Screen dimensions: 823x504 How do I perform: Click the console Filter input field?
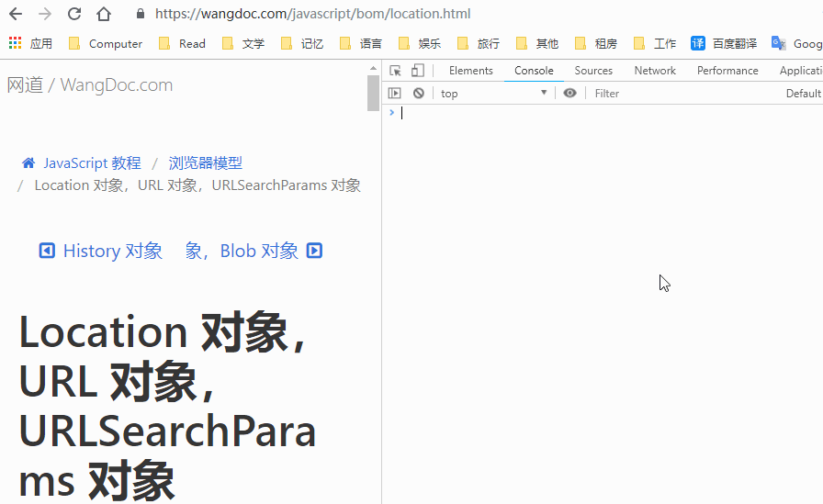[x=682, y=94]
